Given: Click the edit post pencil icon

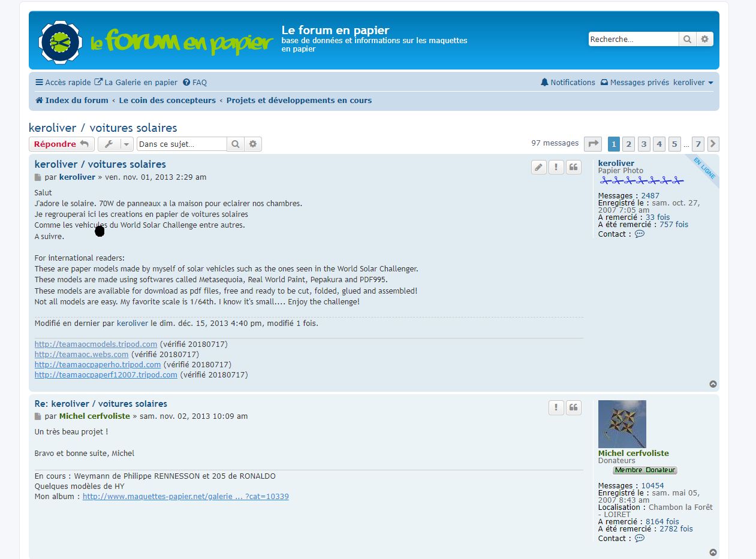Looking at the screenshot, I should pos(539,167).
